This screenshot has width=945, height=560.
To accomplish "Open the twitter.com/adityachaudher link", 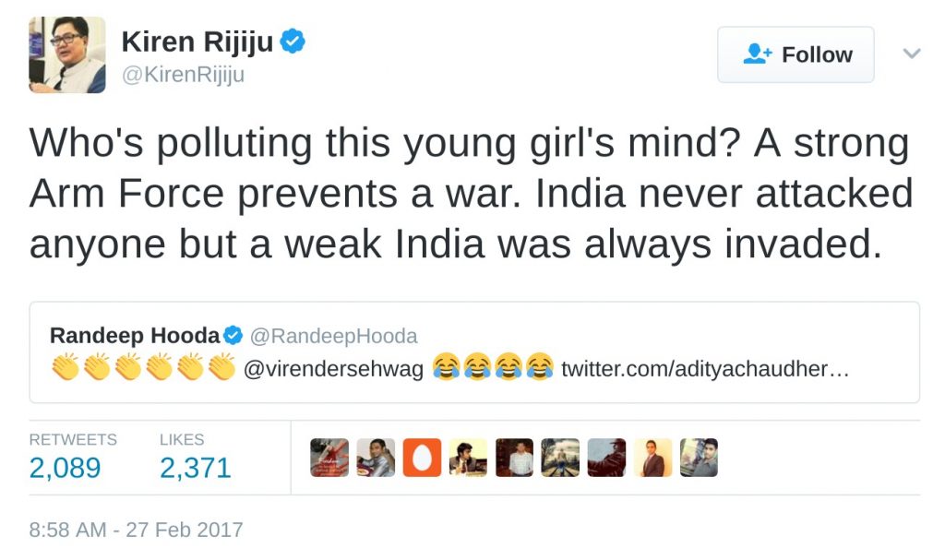I will pyautogui.click(x=704, y=369).
